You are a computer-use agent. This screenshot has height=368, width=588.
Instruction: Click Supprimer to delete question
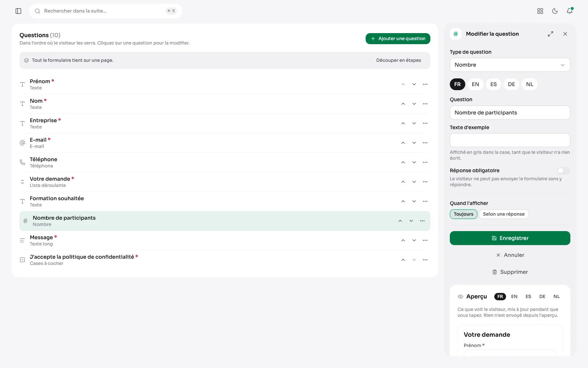point(510,272)
